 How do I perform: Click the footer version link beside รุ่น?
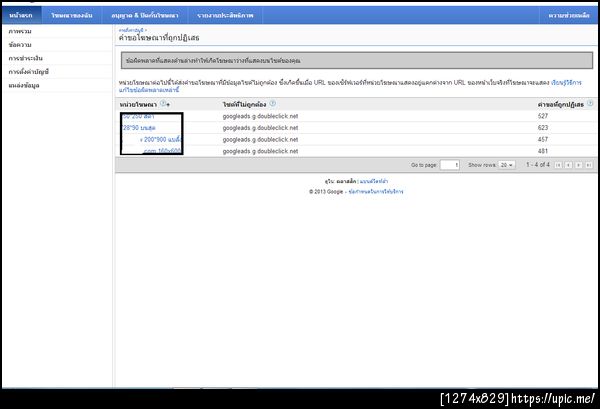tap(374, 181)
